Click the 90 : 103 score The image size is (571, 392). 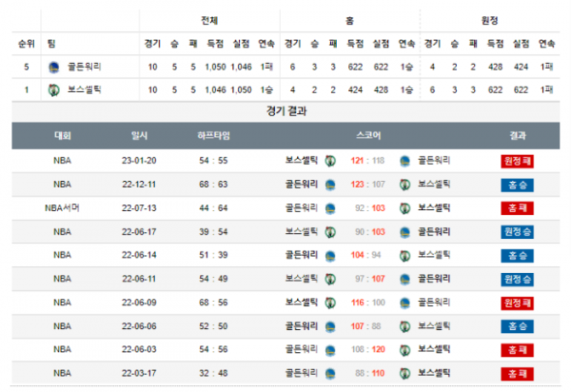tap(369, 231)
